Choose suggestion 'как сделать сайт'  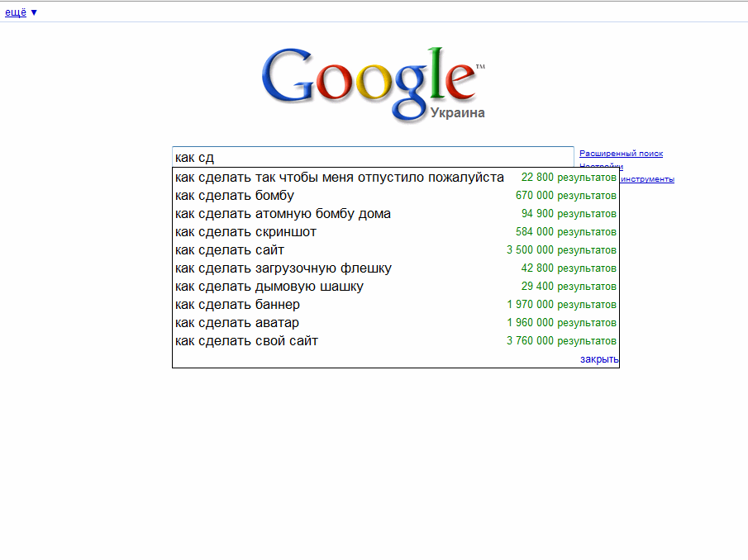tap(395, 249)
